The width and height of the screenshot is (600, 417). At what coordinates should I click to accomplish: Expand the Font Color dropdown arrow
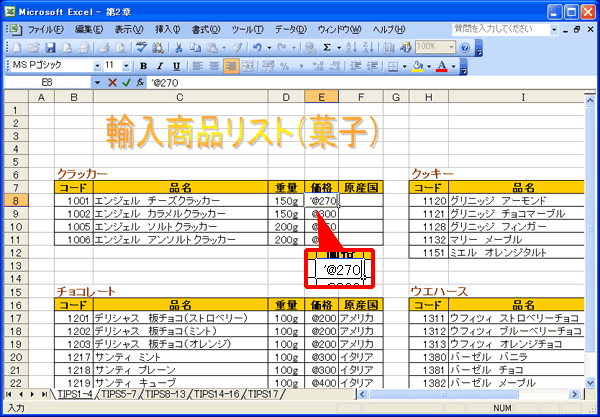453,66
